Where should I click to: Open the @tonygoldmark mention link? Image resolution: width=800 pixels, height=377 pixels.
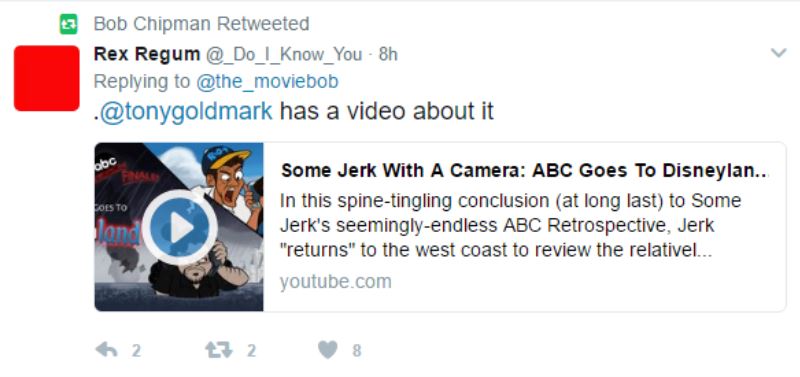186,112
